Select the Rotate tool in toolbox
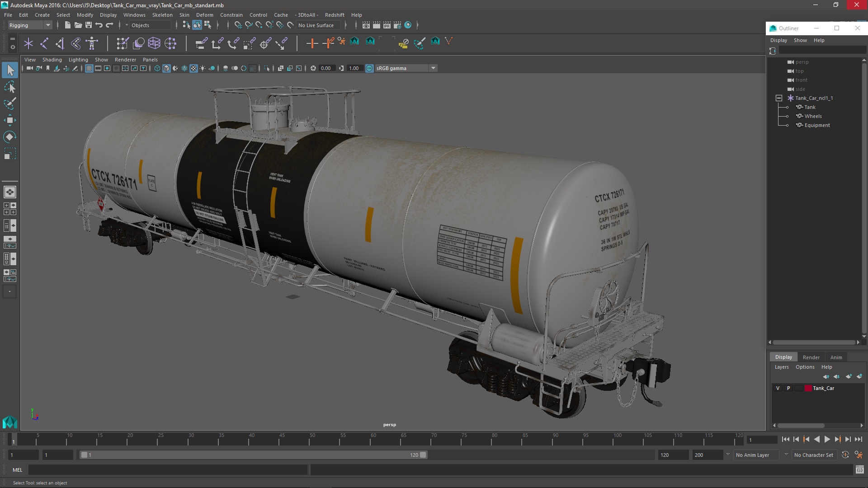Image resolution: width=868 pixels, height=488 pixels. tap(9, 137)
